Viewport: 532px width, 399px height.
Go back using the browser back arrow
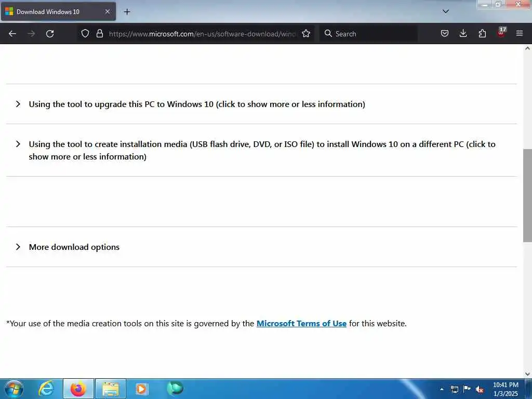coord(12,34)
